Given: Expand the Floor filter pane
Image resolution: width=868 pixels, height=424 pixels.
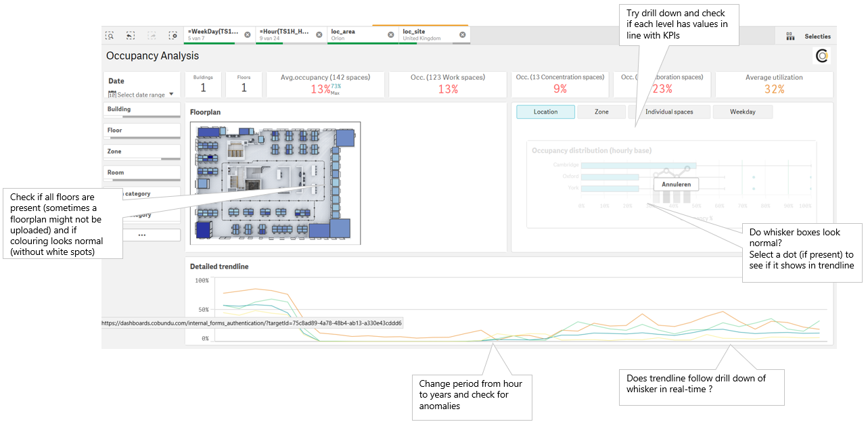Looking at the screenshot, I should (142, 130).
